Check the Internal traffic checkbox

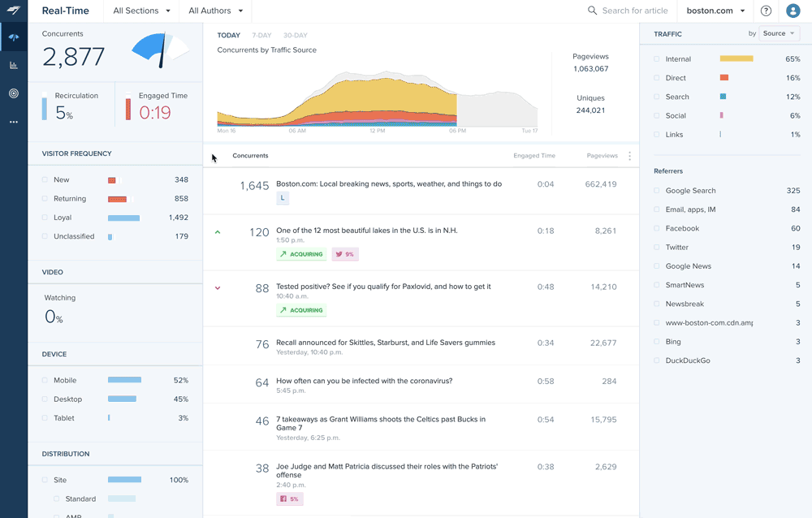coord(657,59)
